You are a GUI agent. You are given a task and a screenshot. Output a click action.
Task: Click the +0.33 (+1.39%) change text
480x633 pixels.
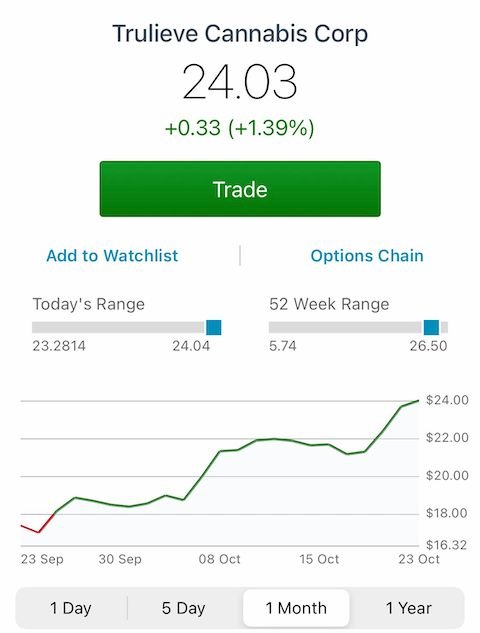240,128
